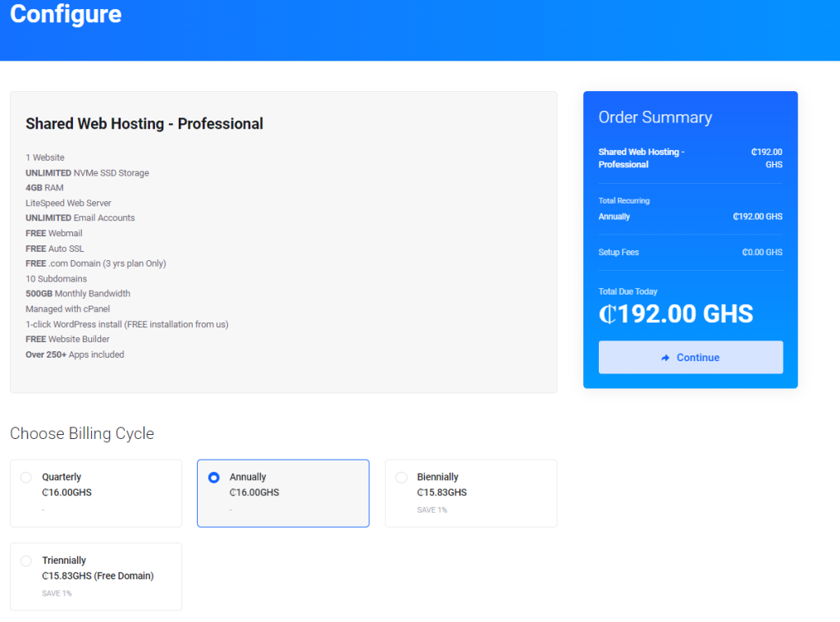
Task: Click the FREE Website Builder line
Action: (x=67, y=339)
